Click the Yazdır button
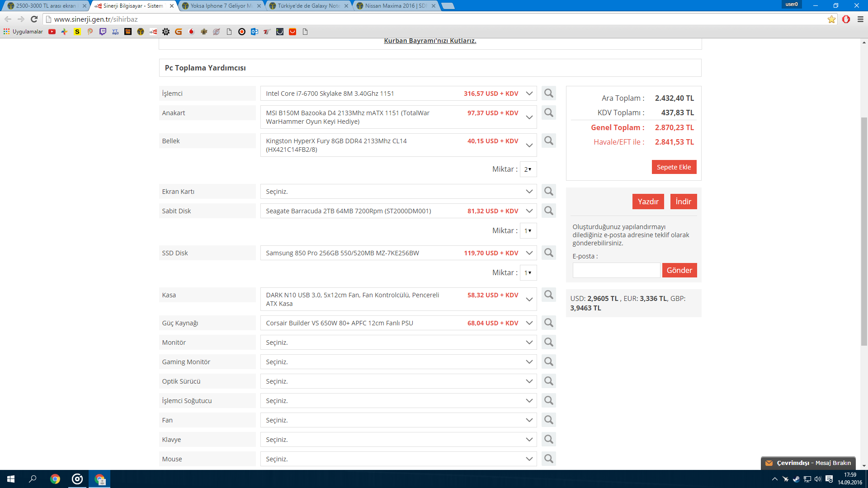868x488 pixels. pyautogui.click(x=648, y=202)
